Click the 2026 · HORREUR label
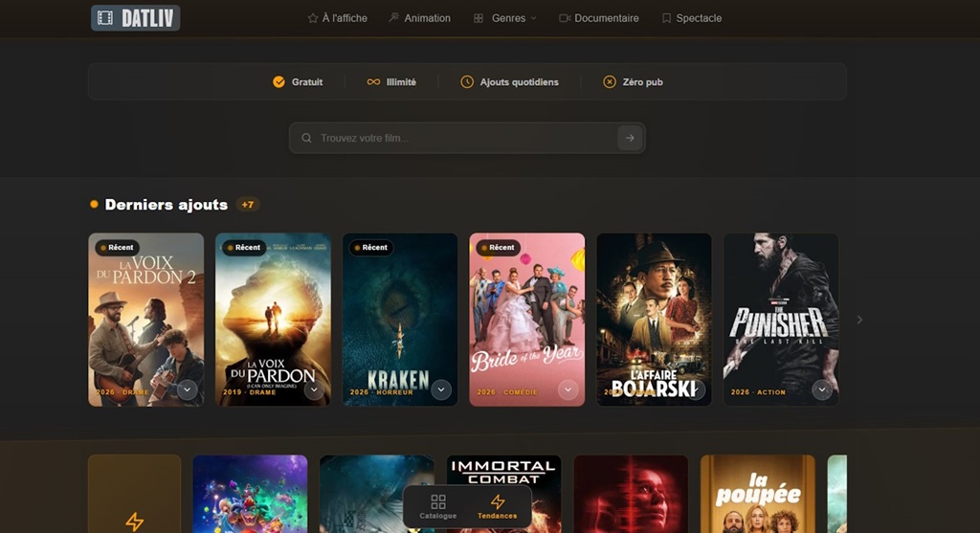 (x=381, y=392)
